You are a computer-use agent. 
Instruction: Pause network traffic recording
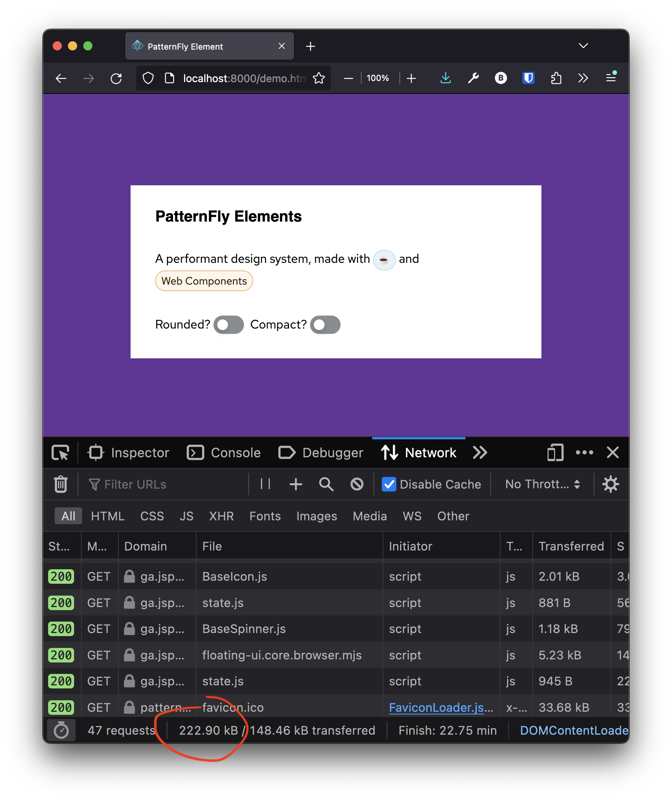tap(264, 484)
